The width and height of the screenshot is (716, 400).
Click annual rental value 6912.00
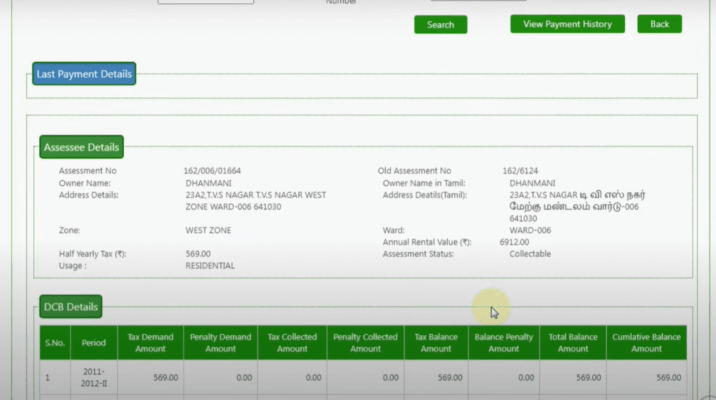pos(514,242)
